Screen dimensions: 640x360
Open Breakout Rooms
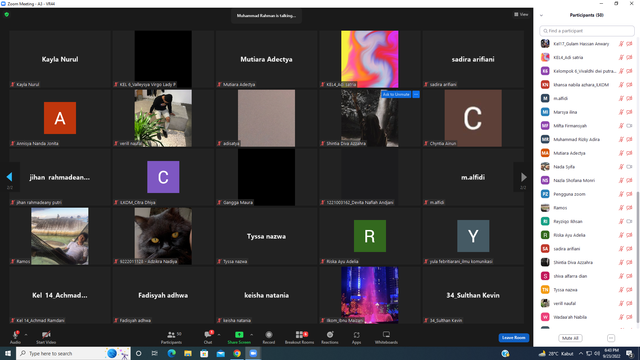click(x=299, y=337)
